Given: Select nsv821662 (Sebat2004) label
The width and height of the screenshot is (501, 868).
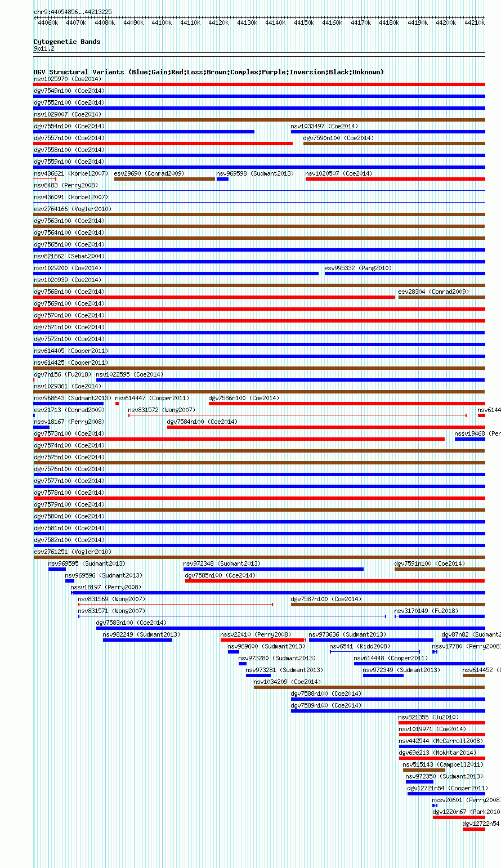Looking at the screenshot, I should tap(69, 257).
